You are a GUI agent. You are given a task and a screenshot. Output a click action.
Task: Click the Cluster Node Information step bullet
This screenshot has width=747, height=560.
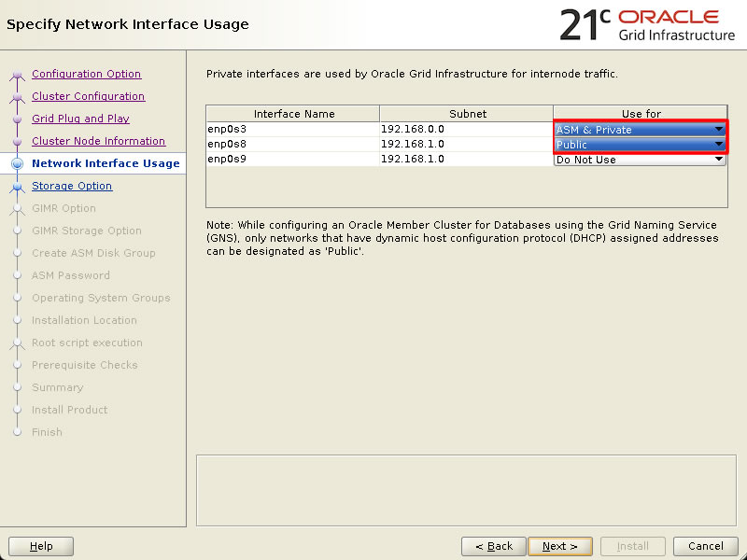[x=18, y=142]
